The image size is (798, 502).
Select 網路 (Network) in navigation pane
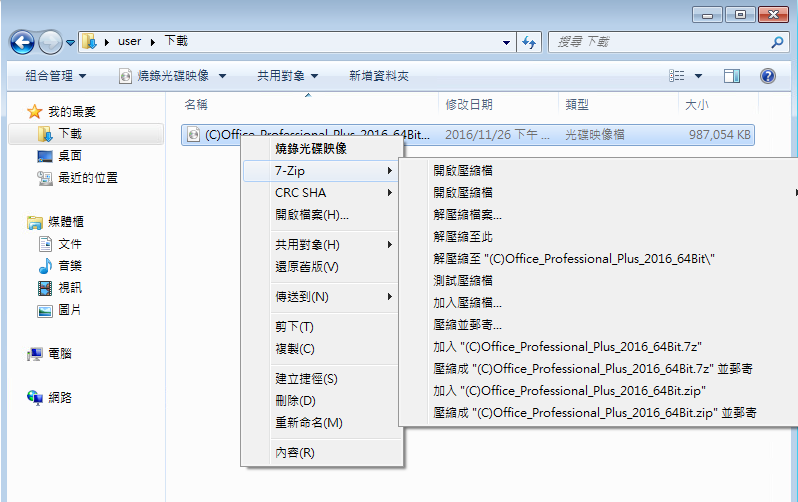pyautogui.click(x=59, y=398)
